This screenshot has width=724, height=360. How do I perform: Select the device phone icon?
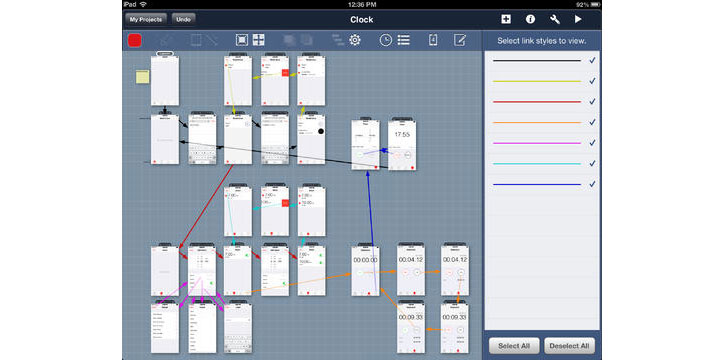coord(433,40)
